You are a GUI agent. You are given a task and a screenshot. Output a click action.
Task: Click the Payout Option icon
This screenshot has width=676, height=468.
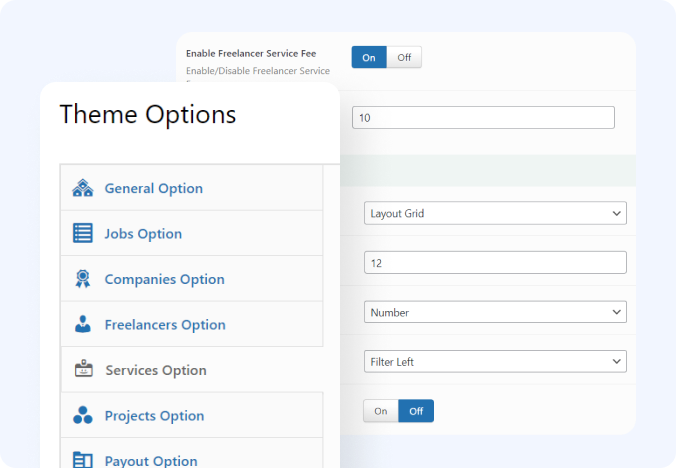pyautogui.click(x=83, y=459)
